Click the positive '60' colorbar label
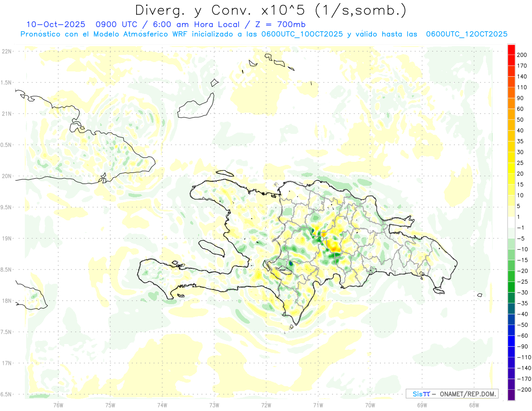 coord(521,109)
